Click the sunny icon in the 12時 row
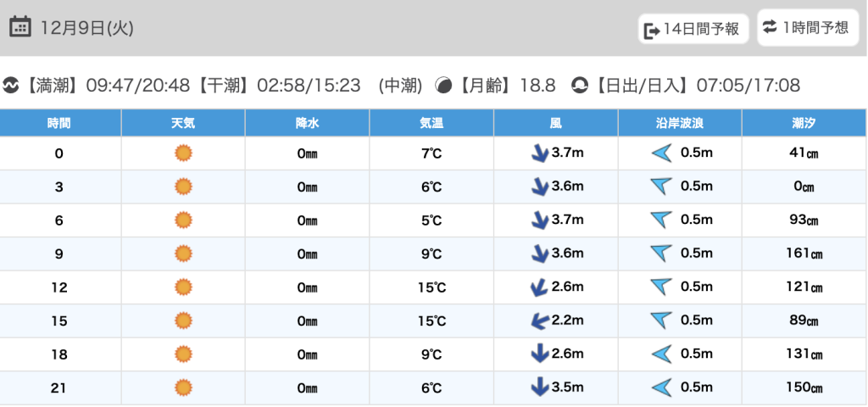 coord(183,287)
